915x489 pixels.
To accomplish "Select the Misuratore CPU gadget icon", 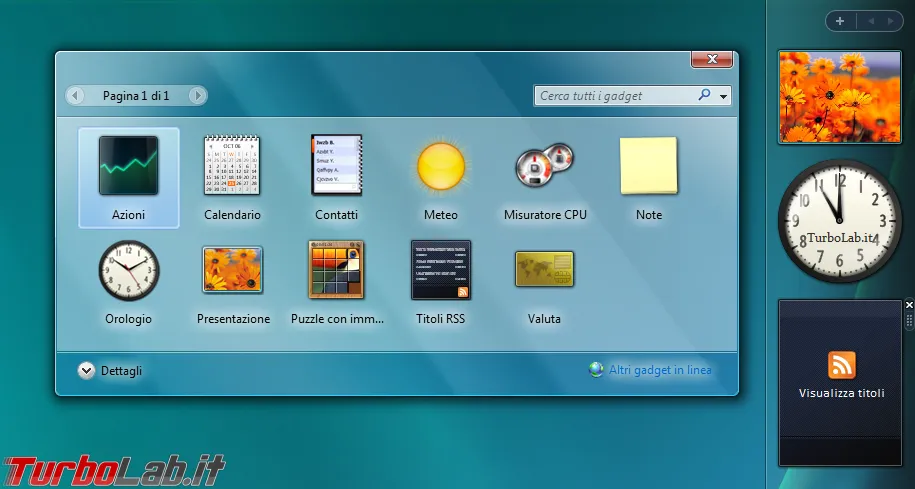I will point(545,165).
